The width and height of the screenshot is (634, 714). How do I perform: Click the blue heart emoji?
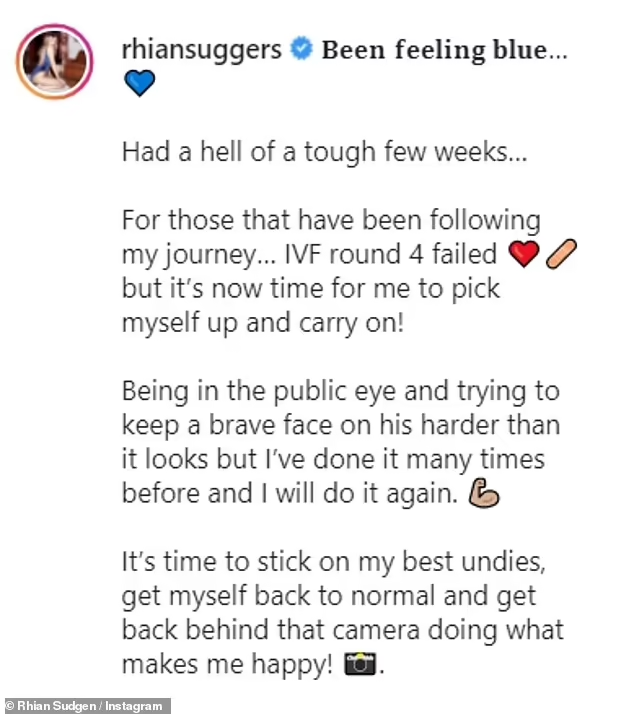(139, 84)
